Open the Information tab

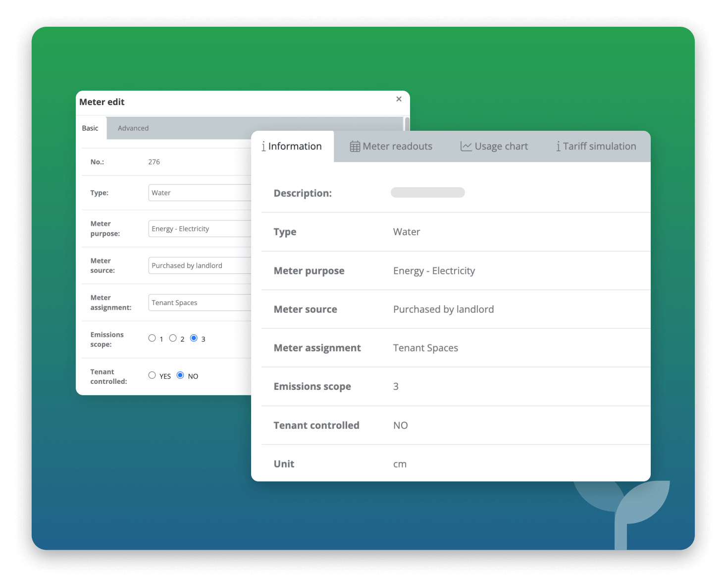coord(292,146)
